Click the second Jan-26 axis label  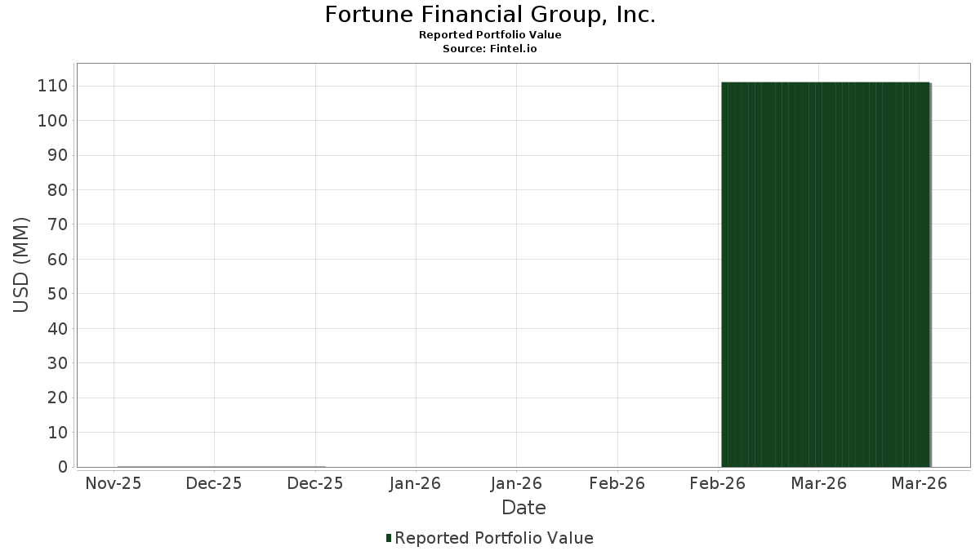[516, 483]
